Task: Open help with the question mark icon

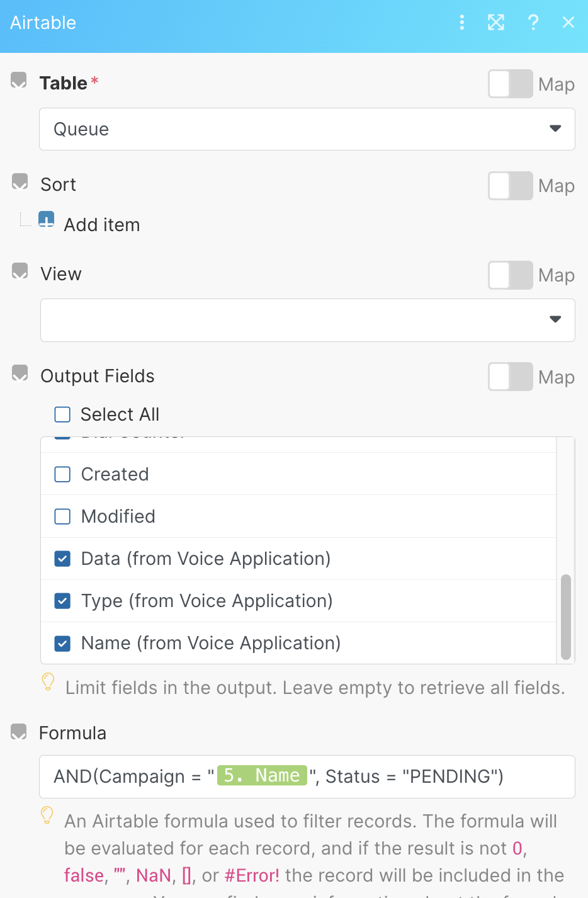Action: [x=533, y=23]
